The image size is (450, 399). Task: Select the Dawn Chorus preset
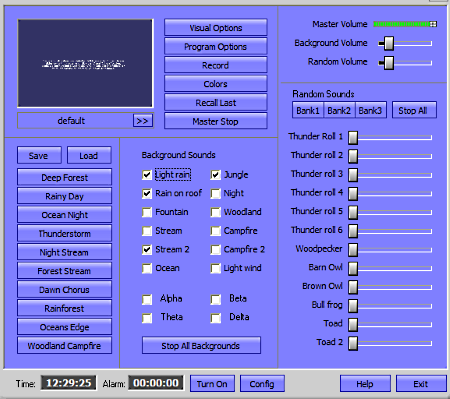click(x=64, y=289)
